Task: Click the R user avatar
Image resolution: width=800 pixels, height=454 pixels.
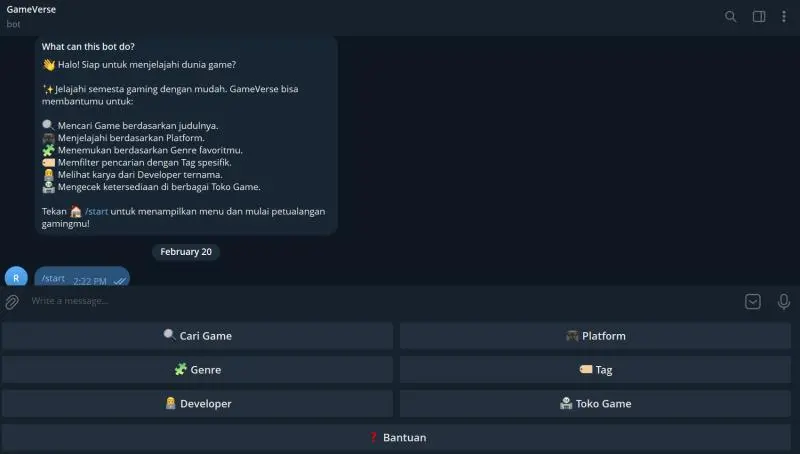Action: pos(16,278)
